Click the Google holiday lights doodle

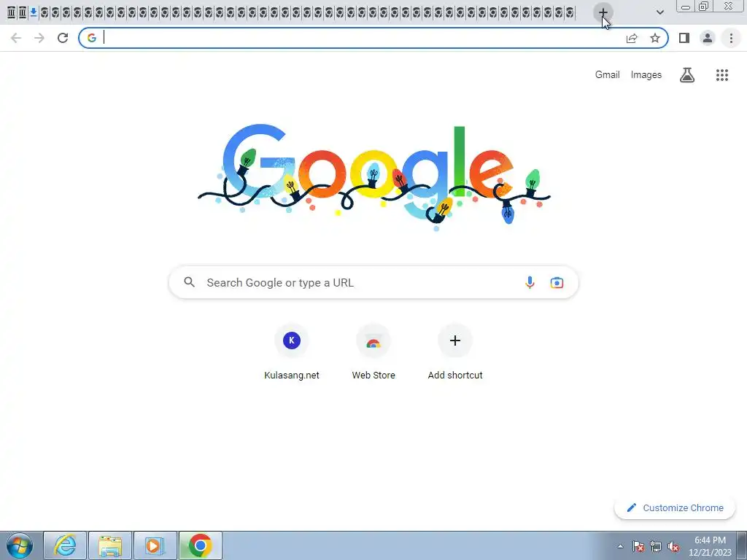pyautogui.click(x=374, y=177)
